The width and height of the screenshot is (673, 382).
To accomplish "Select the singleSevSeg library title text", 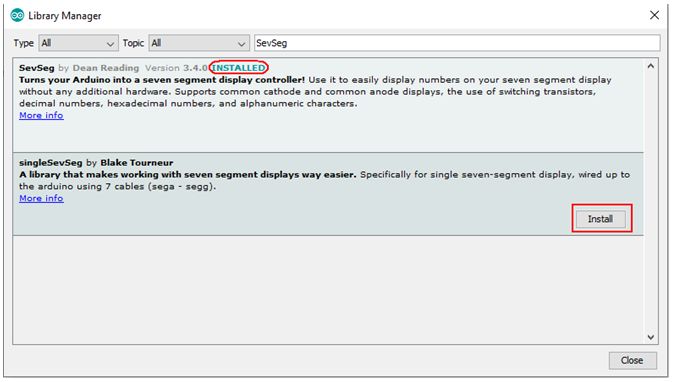I will click(x=51, y=163).
